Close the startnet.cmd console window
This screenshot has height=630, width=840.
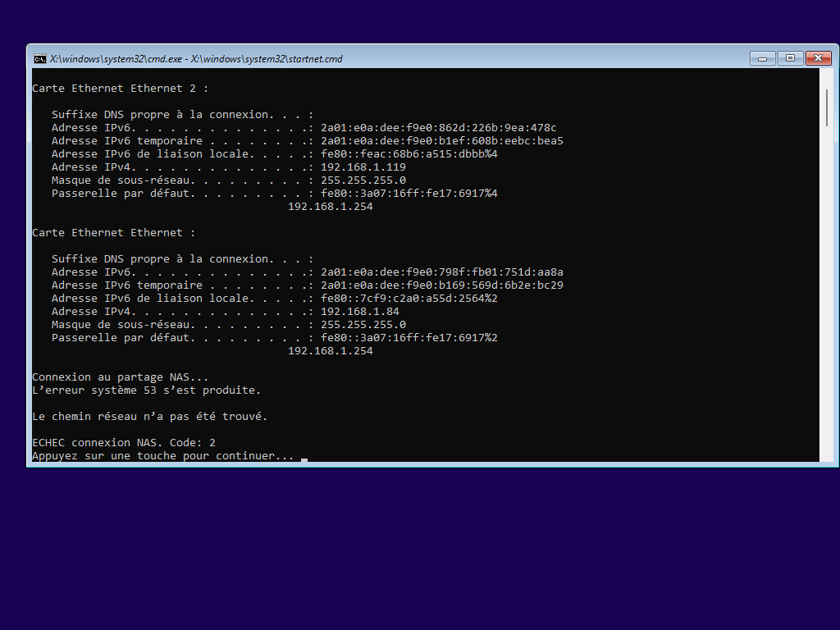(x=818, y=58)
